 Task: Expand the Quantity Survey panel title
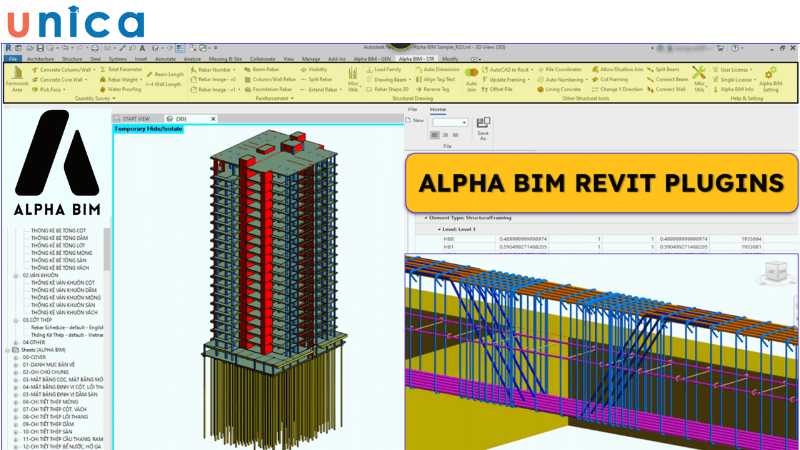click(x=95, y=98)
